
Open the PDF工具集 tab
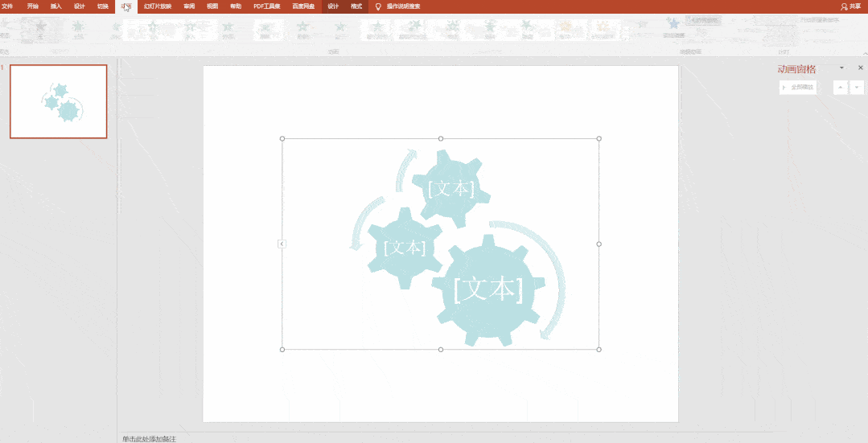click(x=267, y=6)
